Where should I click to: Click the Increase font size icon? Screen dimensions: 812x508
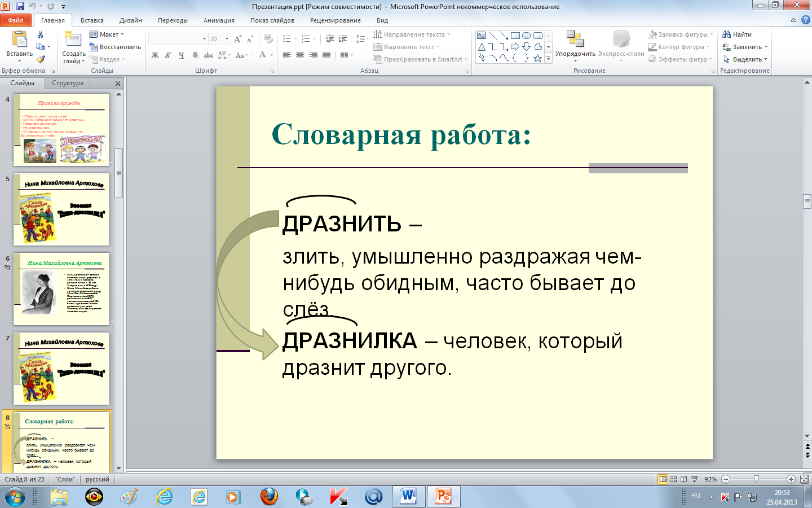237,39
